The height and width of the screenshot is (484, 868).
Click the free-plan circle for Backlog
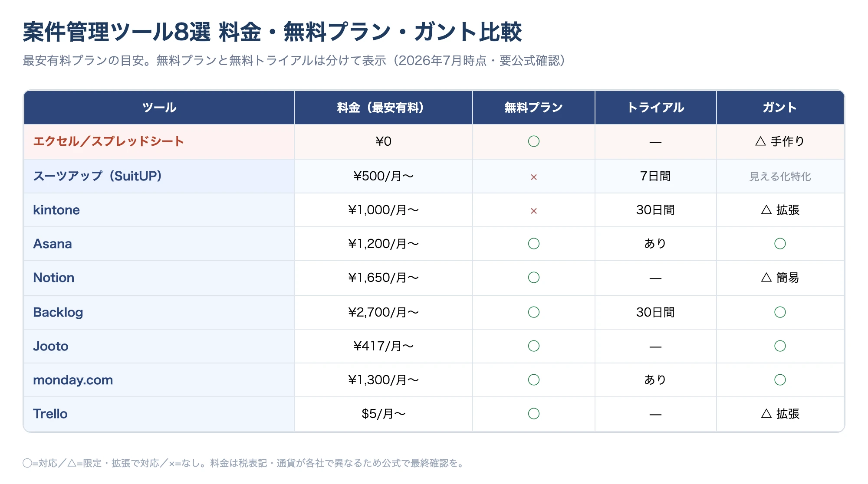tap(534, 312)
